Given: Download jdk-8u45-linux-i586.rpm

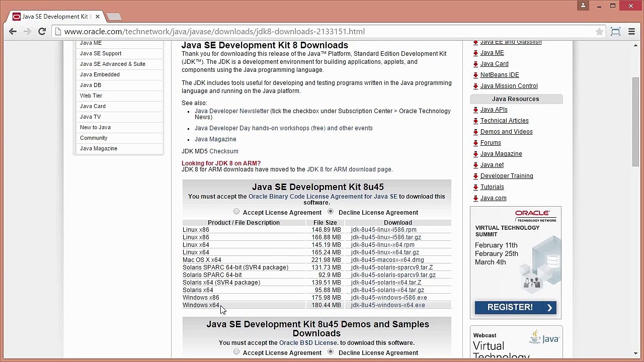Looking at the screenshot, I should (x=384, y=230).
